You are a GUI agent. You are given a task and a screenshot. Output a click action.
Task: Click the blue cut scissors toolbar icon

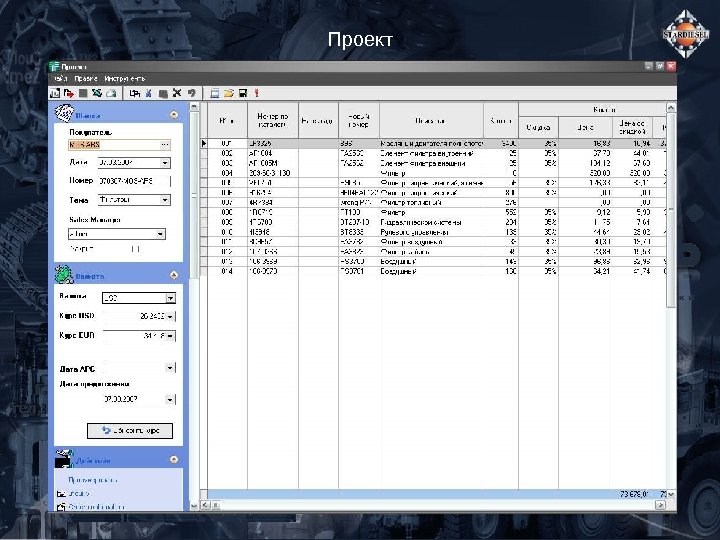click(148, 93)
